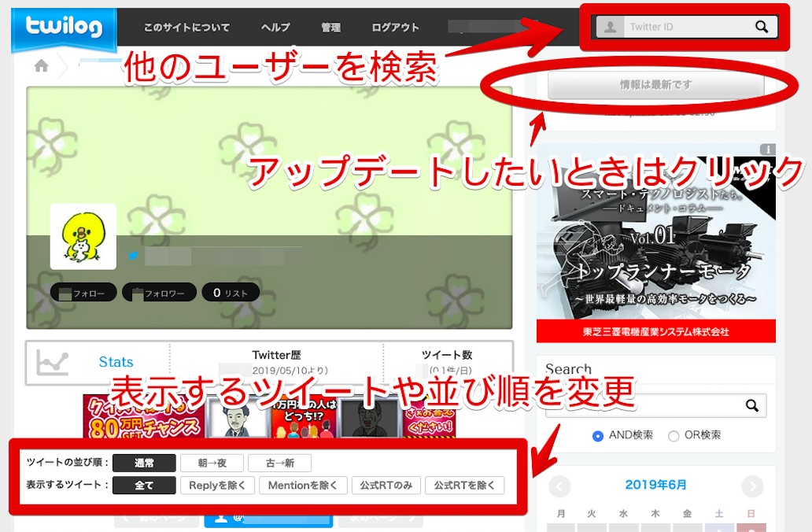Viewport: 812px width, 532px height.
Task: Select the OR検索 radio button
Action: coord(673,435)
